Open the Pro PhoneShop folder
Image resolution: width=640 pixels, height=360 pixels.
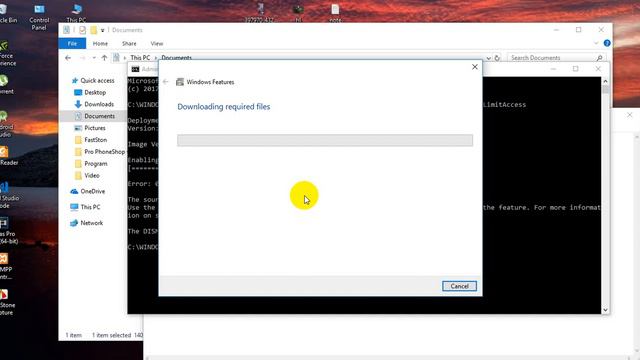pyautogui.click(x=104, y=151)
